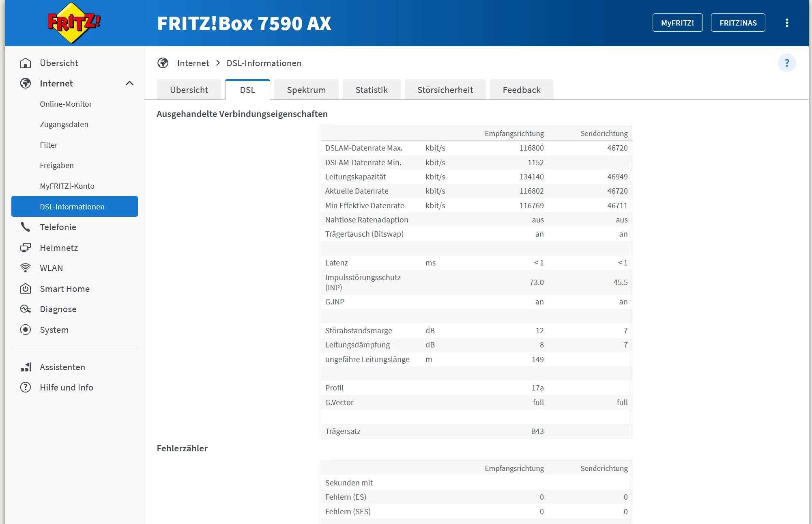Open the Feedback tab
The width and height of the screenshot is (812, 524).
tap(521, 90)
